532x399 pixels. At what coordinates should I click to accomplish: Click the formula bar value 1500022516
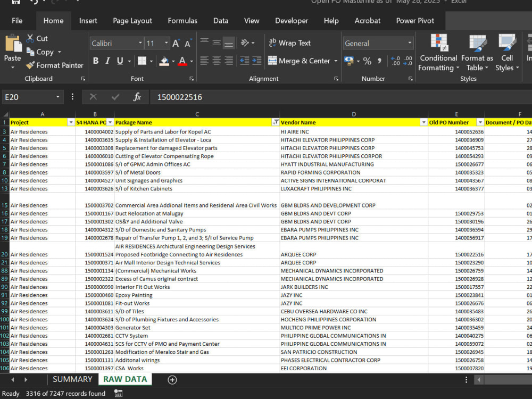click(x=179, y=97)
